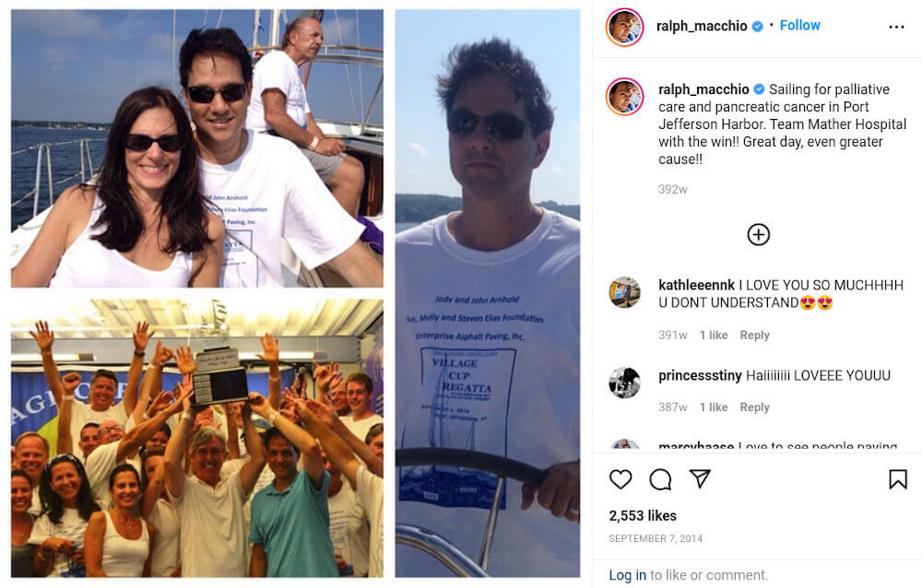Reply to princessstiny's comment
922x588 pixels.
(x=754, y=406)
